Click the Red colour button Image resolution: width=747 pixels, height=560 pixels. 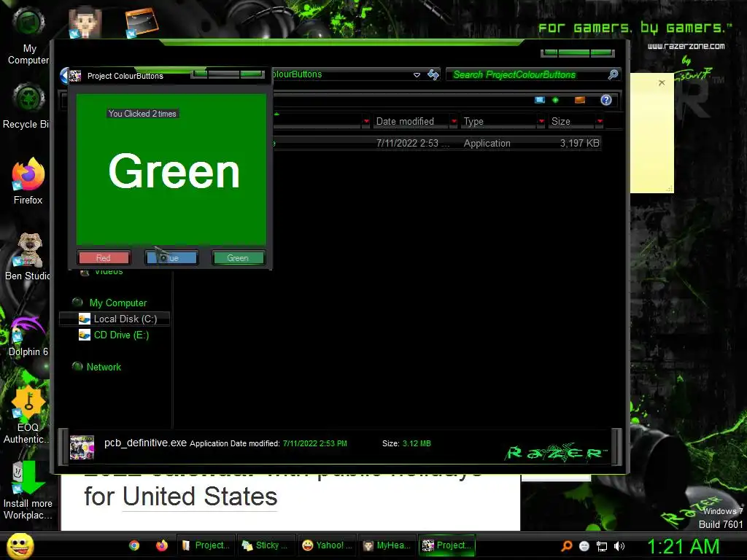click(104, 257)
